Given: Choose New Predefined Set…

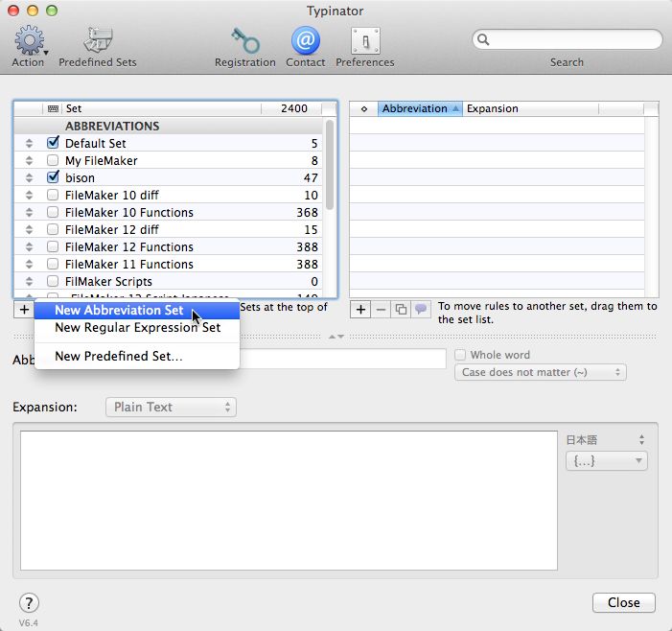Looking at the screenshot, I should [137, 356].
